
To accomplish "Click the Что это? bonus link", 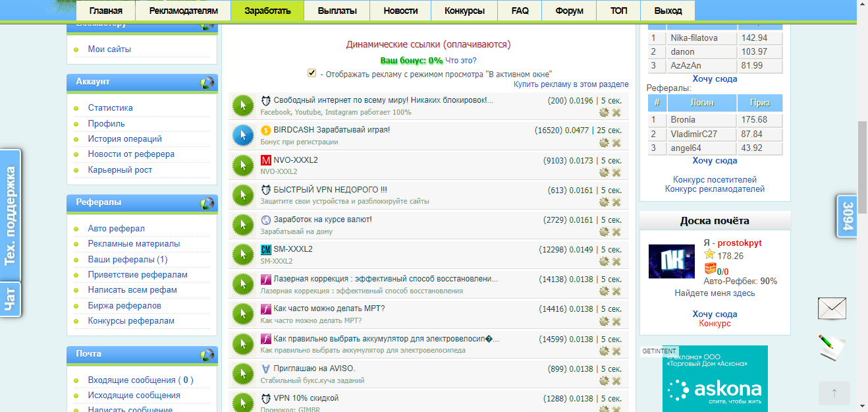I will [x=461, y=61].
